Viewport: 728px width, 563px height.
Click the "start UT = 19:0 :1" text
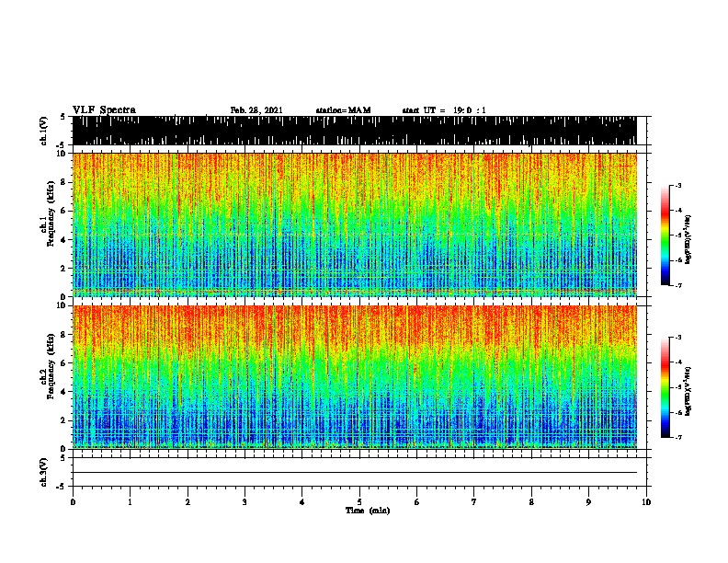[444, 110]
